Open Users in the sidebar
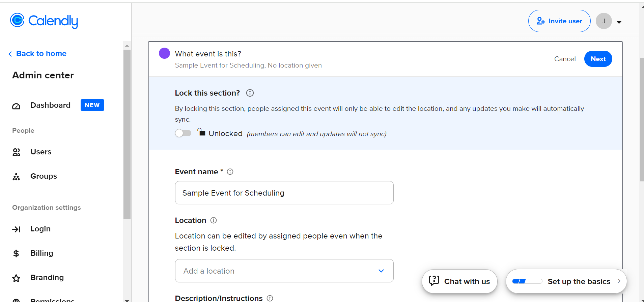 [x=41, y=152]
